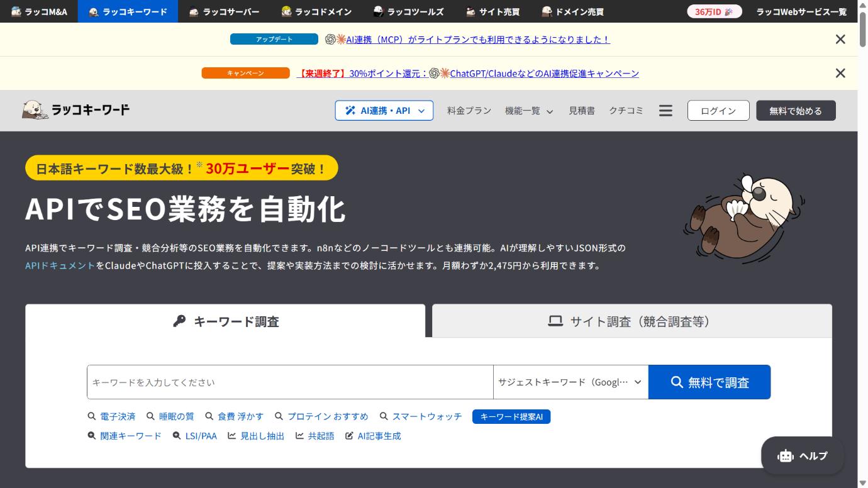Open the ヘルプ chatbot button

803,456
